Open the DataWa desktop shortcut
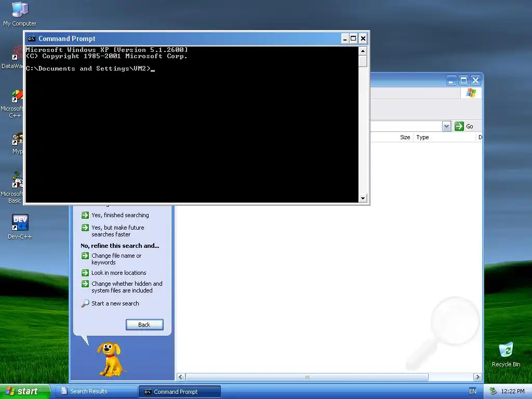The width and height of the screenshot is (532, 399). pos(12,58)
